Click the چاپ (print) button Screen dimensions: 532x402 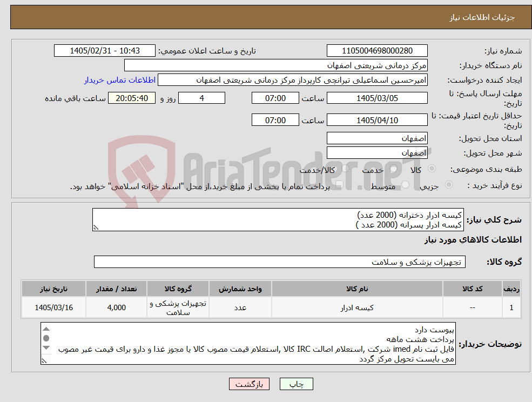(296, 384)
